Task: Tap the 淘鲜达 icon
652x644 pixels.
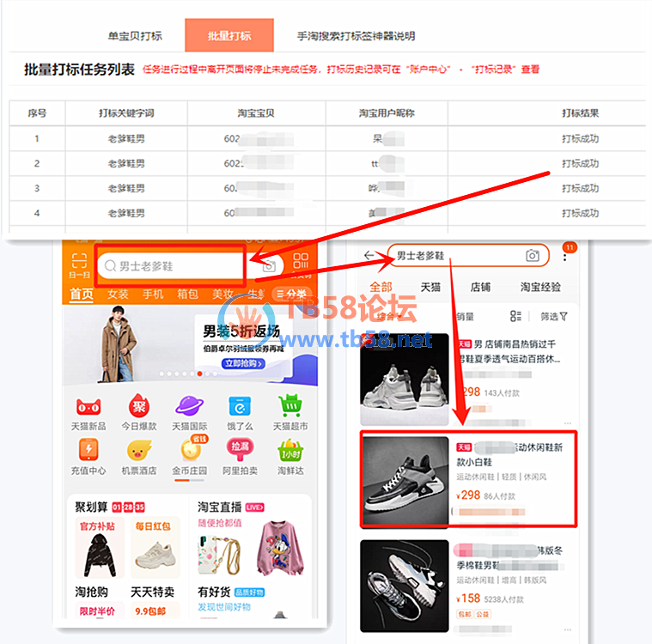Action: click(290, 452)
